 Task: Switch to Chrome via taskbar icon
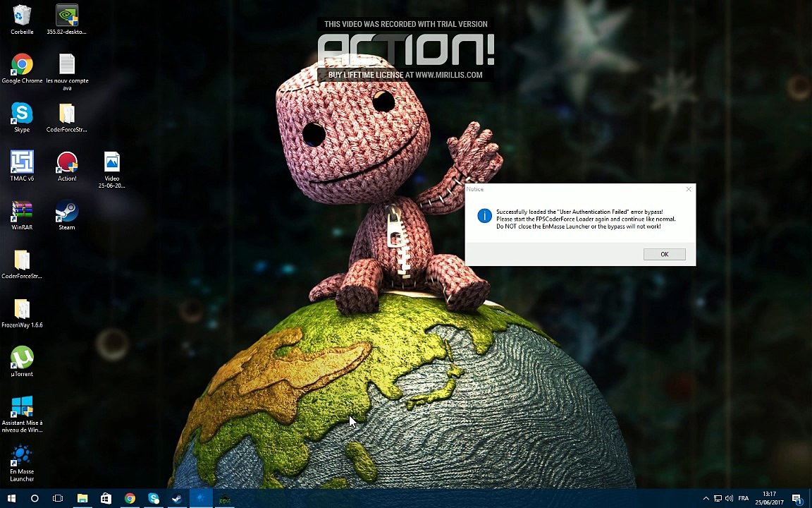click(130, 498)
